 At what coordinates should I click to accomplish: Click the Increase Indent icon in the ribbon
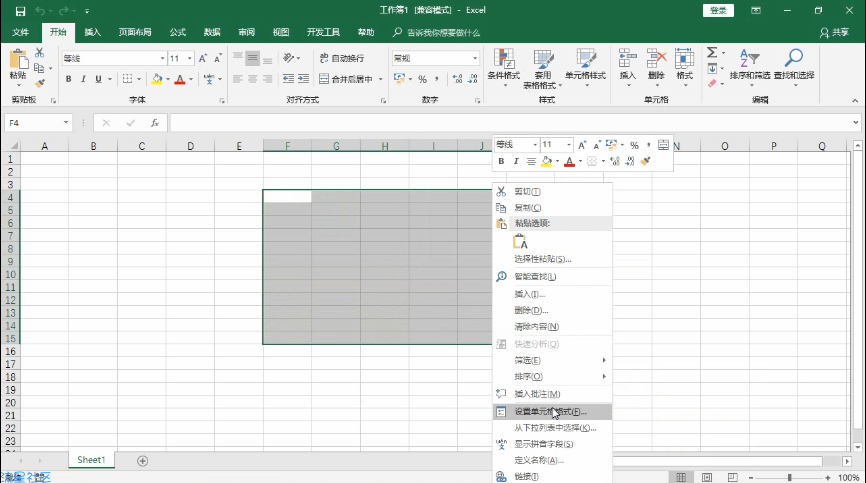click(303, 79)
